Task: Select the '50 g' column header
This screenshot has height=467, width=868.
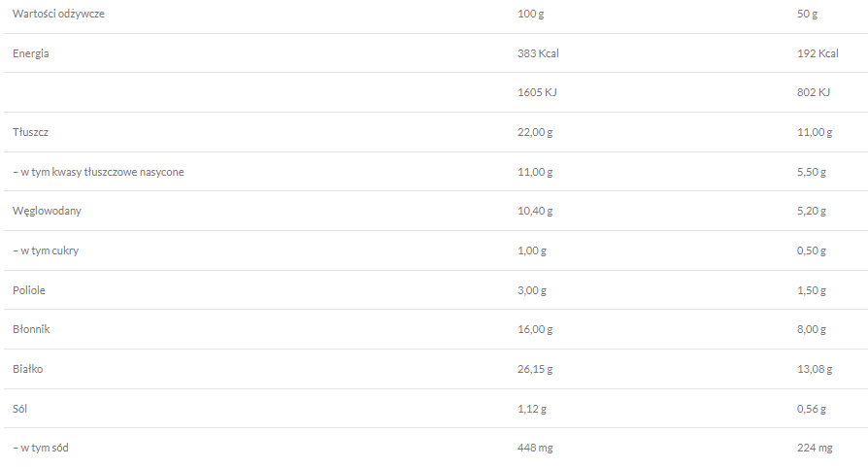Action: pos(807,14)
